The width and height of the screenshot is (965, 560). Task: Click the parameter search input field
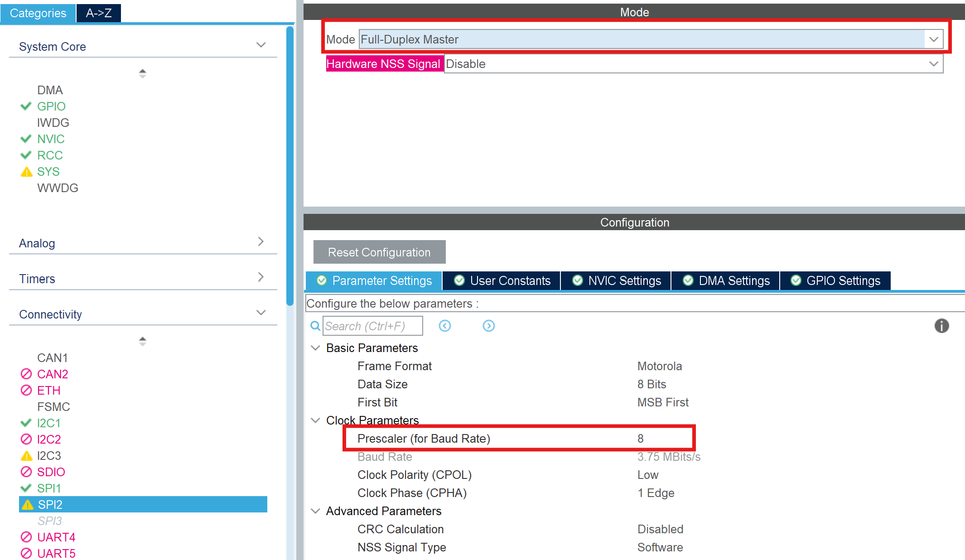[x=372, y=326]
